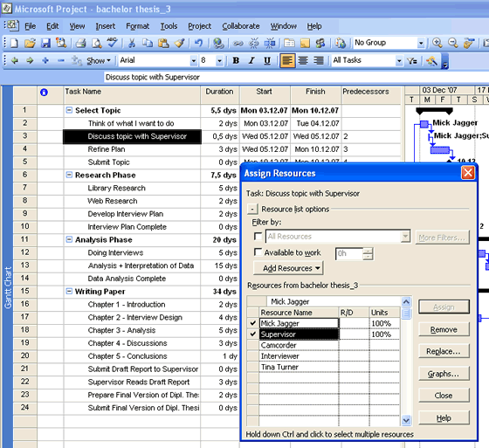
Task: Collapse the Select Topic summary task
Action: (x=69, y=110)
